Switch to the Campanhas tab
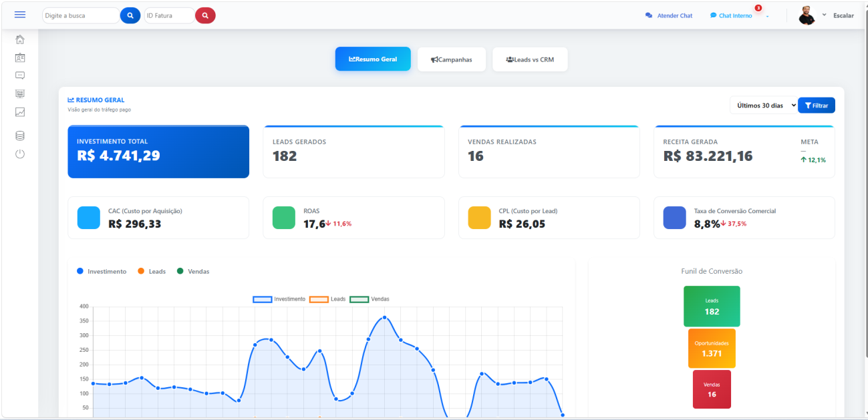 452,59
